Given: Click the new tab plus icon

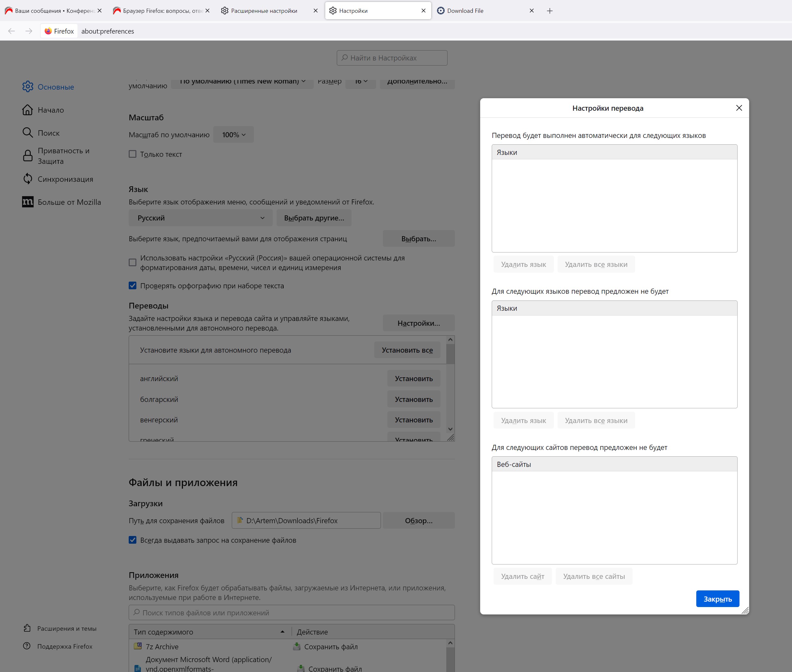Looking at the screenshot, I should (550, 11).
